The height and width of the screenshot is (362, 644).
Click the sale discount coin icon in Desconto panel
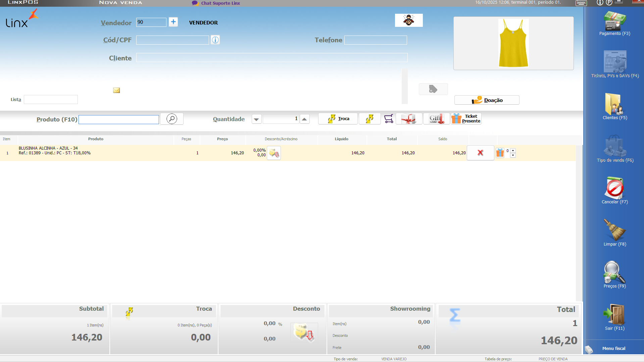[x=304, y=332]
